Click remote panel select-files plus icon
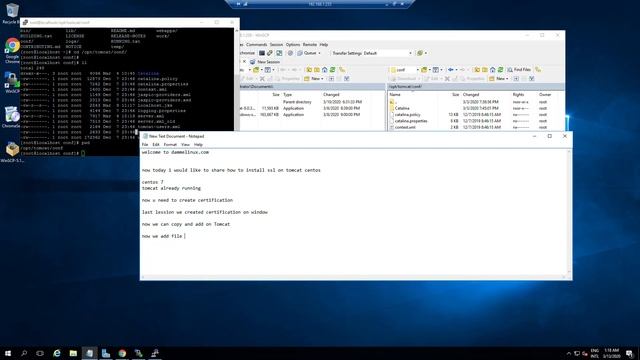Image resolution: width=640 pixels, height=360 pixels. [516, 78]
